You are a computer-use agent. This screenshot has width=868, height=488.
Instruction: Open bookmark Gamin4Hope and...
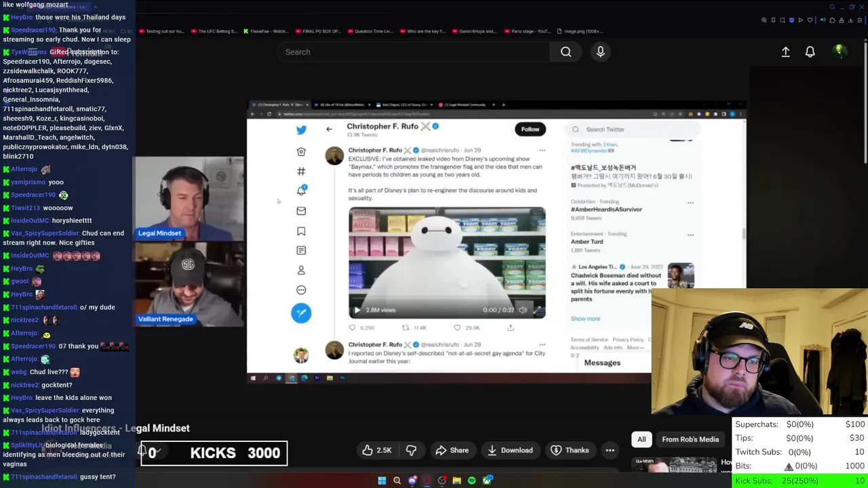474,31
